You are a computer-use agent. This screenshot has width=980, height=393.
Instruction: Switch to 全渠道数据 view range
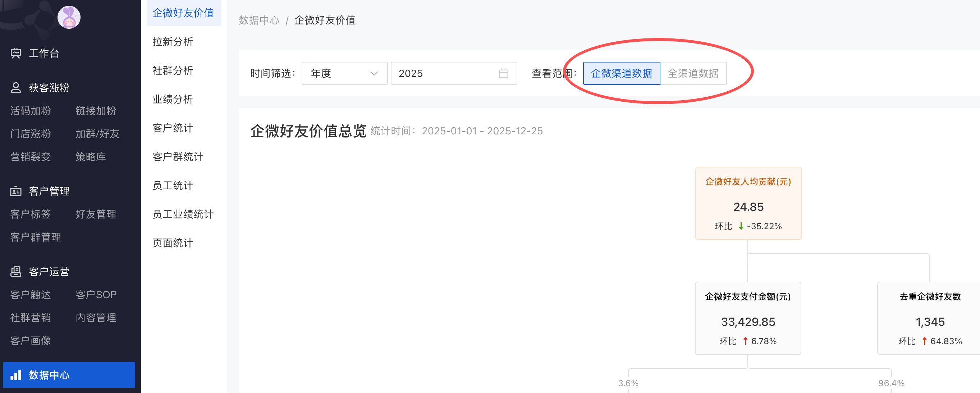[x=693, y=73]
